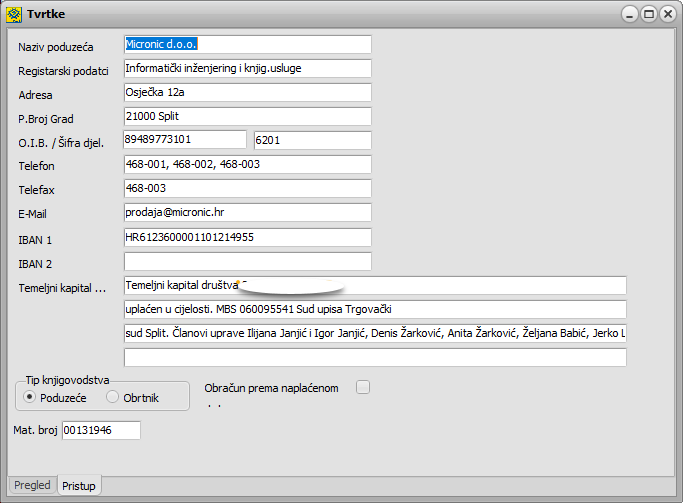Click the empty IBAN 2 field
Screen dimensions: 683x503
click(x=247, y=261)
